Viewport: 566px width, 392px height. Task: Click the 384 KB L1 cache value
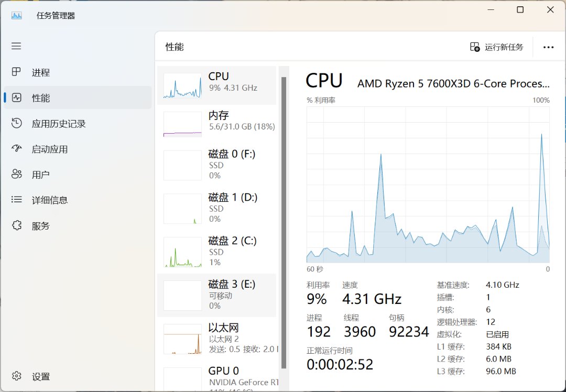[x=499, y=346]
